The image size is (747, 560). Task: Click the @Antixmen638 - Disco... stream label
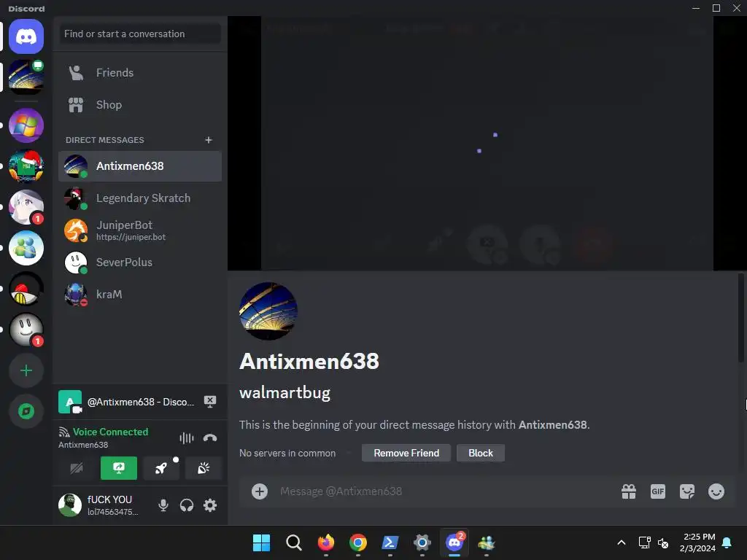click(x=141, y=402)
